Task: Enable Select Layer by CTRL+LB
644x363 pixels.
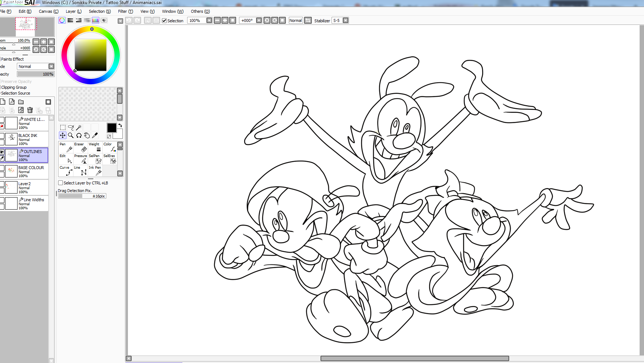Action: (x=61, y=183)
